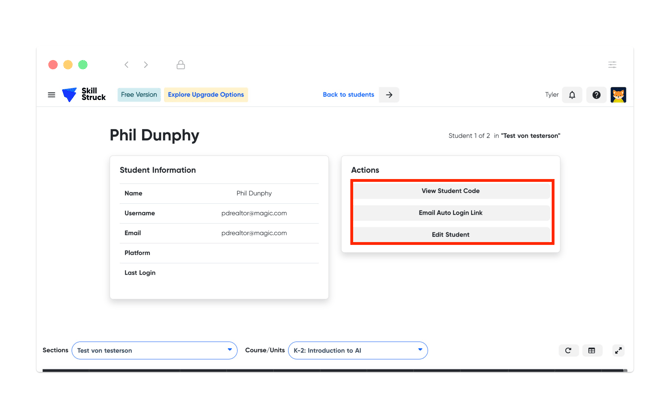Refresh the progress data with reload icon
The width and height of the screenshot is (670, 418).
[568, 351]
